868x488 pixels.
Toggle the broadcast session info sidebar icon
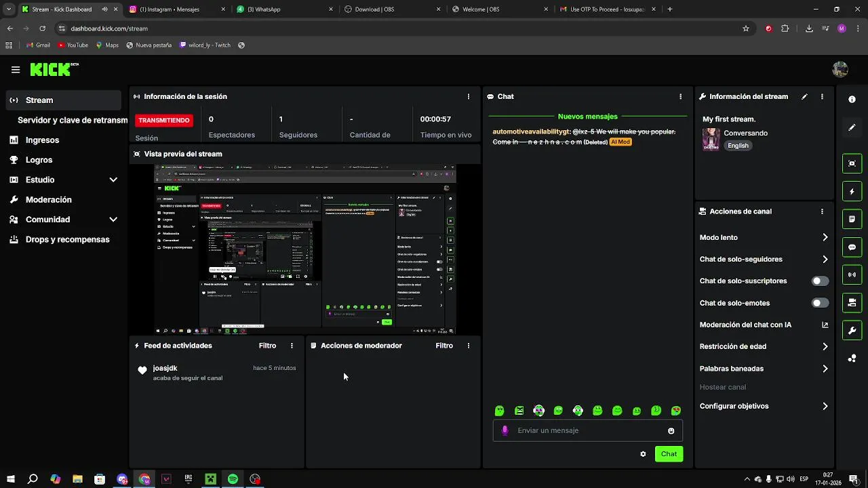[x=852, y=275]
